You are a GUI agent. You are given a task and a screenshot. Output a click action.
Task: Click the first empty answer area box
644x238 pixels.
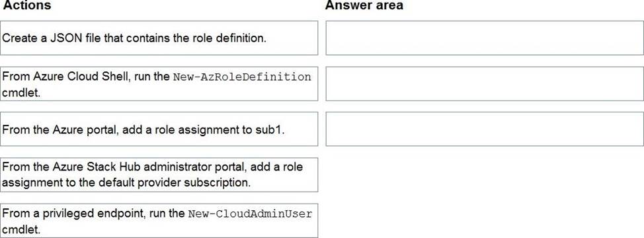(485, 38)
